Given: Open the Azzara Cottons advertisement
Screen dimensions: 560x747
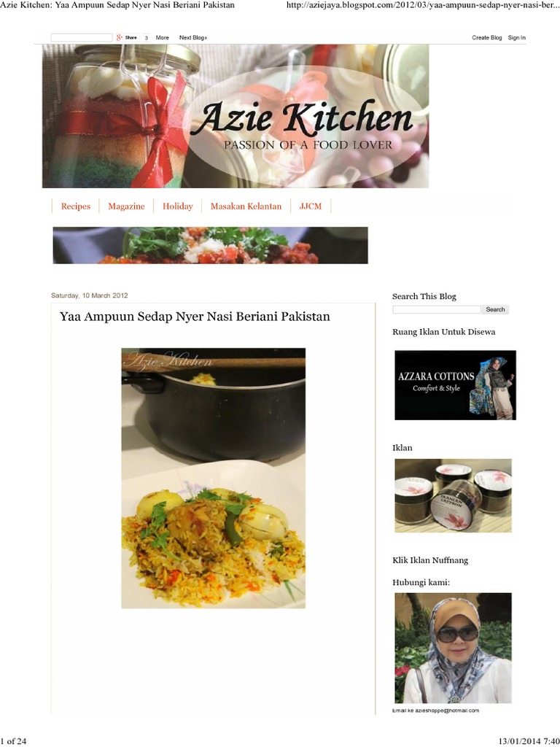Looking at the screenshot, I should pyautogui.click(x=455, y=385).
